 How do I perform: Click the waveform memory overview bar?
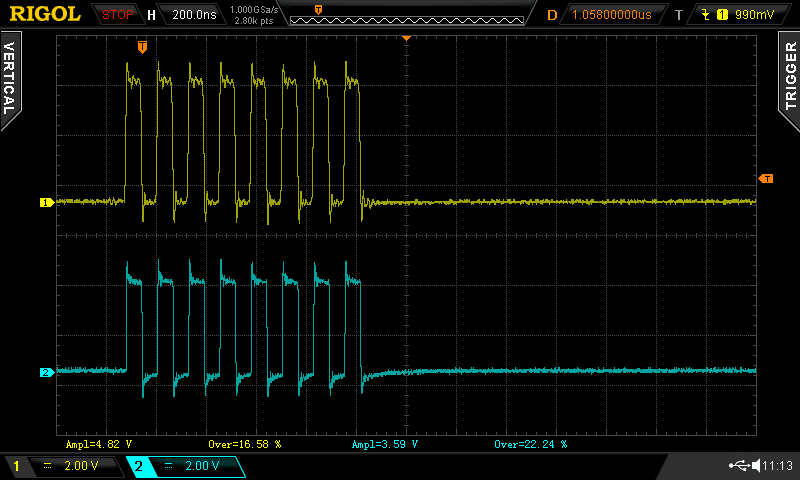click(x=406, y=14)
